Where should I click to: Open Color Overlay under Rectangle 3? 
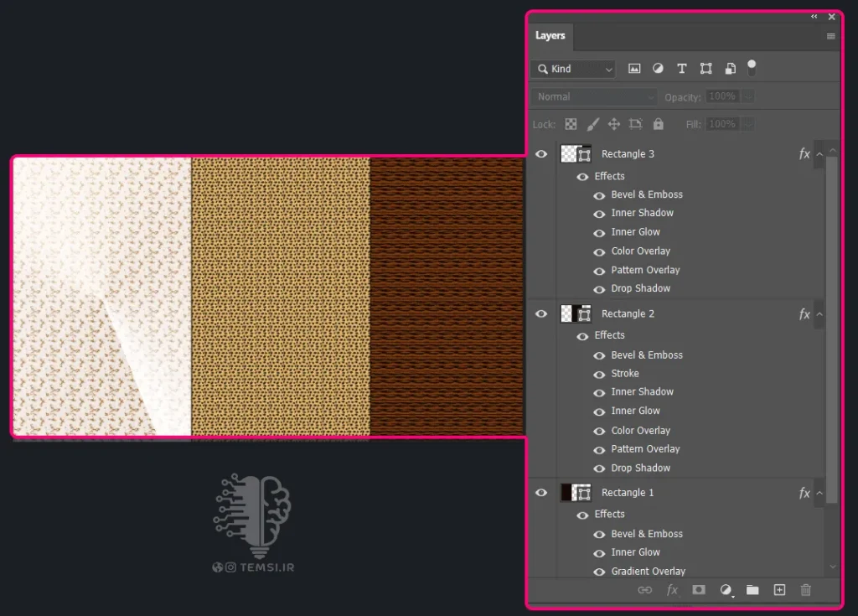[641, 251]
